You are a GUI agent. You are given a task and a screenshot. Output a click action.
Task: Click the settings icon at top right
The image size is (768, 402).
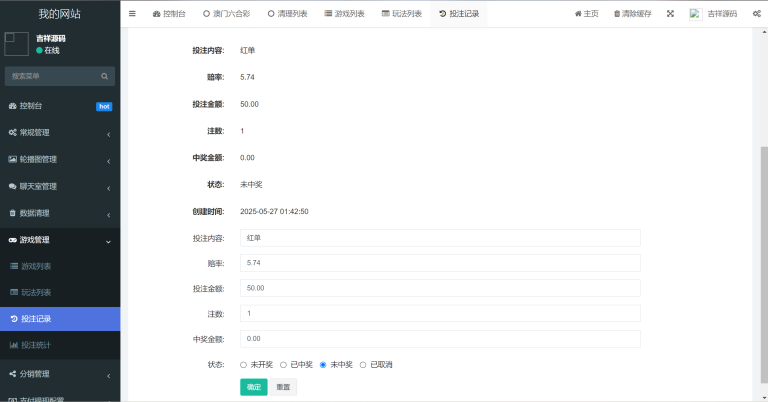pyautogui.click(x=757, y=14)
